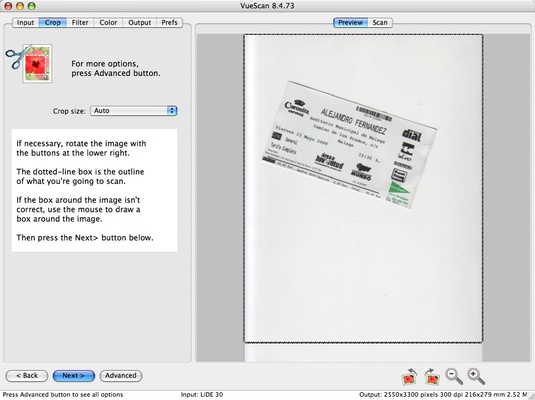
Task: Switch to the Scan view tab
Action: click(380, 23)
